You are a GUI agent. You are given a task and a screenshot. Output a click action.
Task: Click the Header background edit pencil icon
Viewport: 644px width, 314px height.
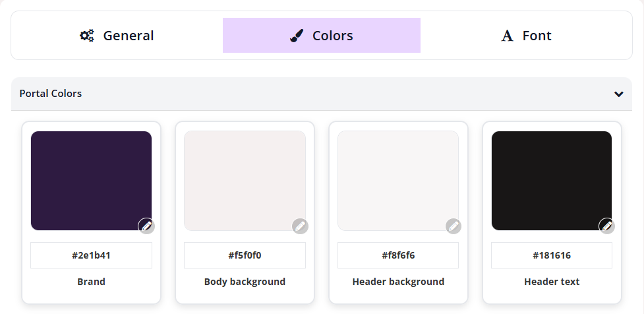coord(454,226)
